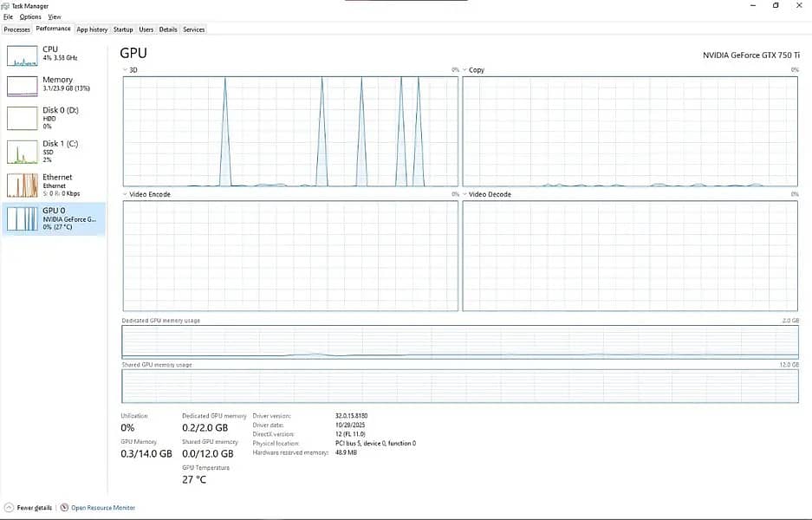Open the 3D engine dropdown
The image size is (812, 520).
click(x=125, y=69)
